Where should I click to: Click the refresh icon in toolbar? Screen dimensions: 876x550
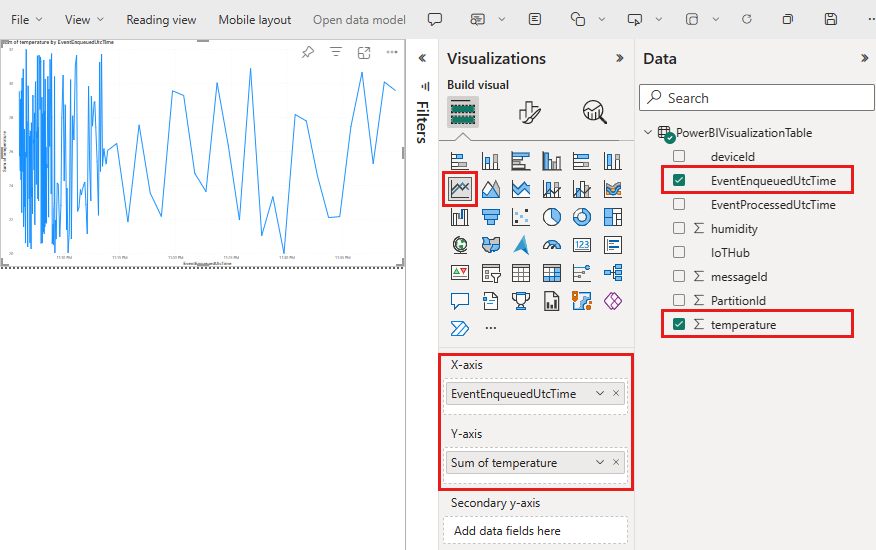pyautogui.click(x=746, y=19)
